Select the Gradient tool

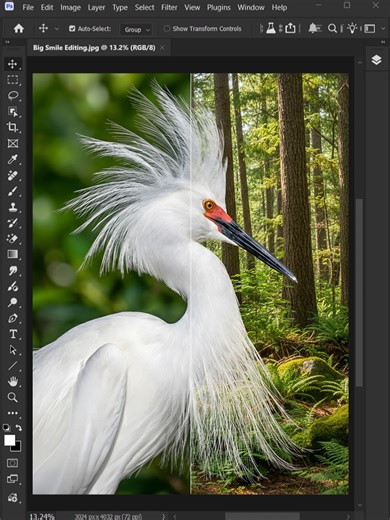[13, 254]
